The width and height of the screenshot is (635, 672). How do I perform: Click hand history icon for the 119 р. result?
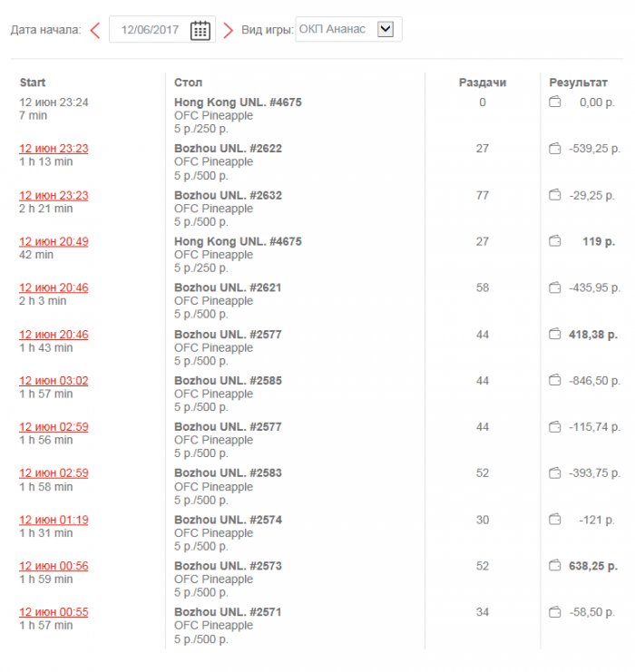click(555, 241)
